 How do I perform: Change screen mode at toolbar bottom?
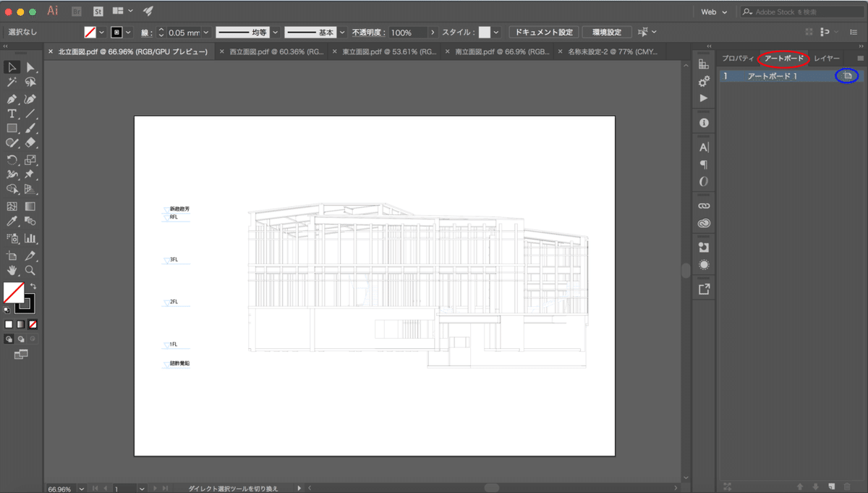point(20,354)
